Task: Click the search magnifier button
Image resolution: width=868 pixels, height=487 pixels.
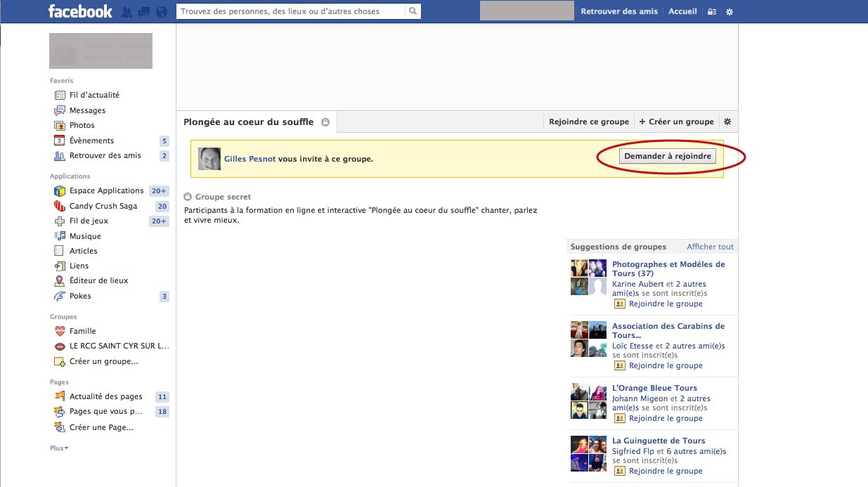Action: 413,11
